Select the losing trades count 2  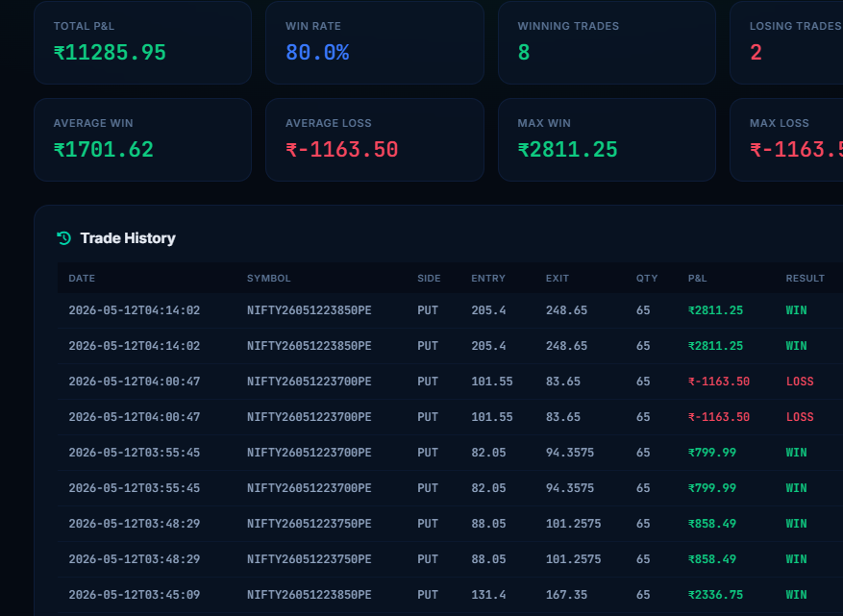coord(756,53)
